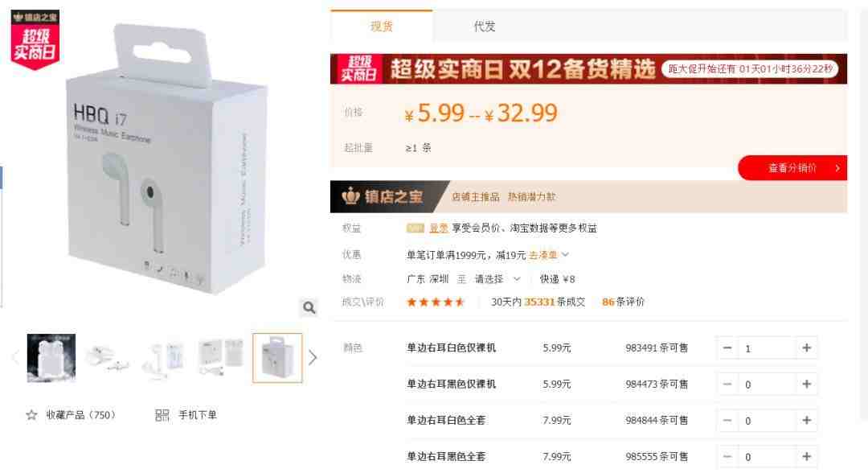Decrease quantity for 单边右耳白色仅裸机
The image size is (868, 473).
click(x=727, y=348)
